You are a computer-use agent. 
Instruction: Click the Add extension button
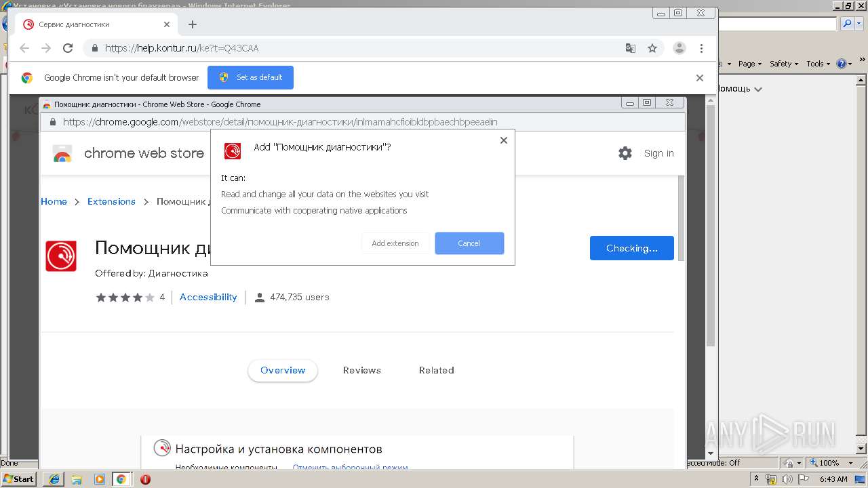click(x=395, y=243)
